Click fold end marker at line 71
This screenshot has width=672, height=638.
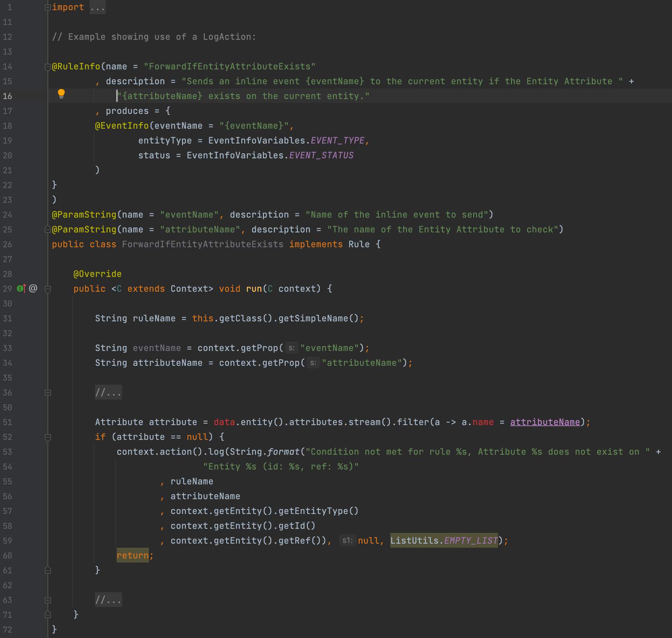48,615
